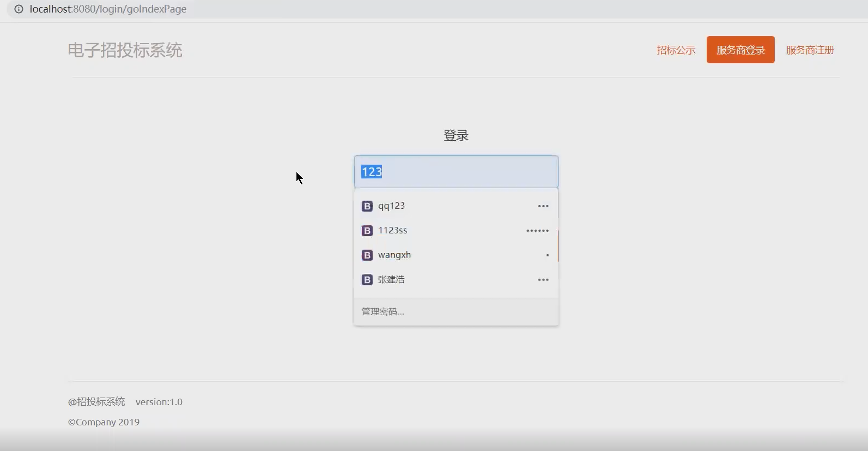The image size is (868, 451).
Task: Click the masked password dots for qq123
Action: coord(543,206)
